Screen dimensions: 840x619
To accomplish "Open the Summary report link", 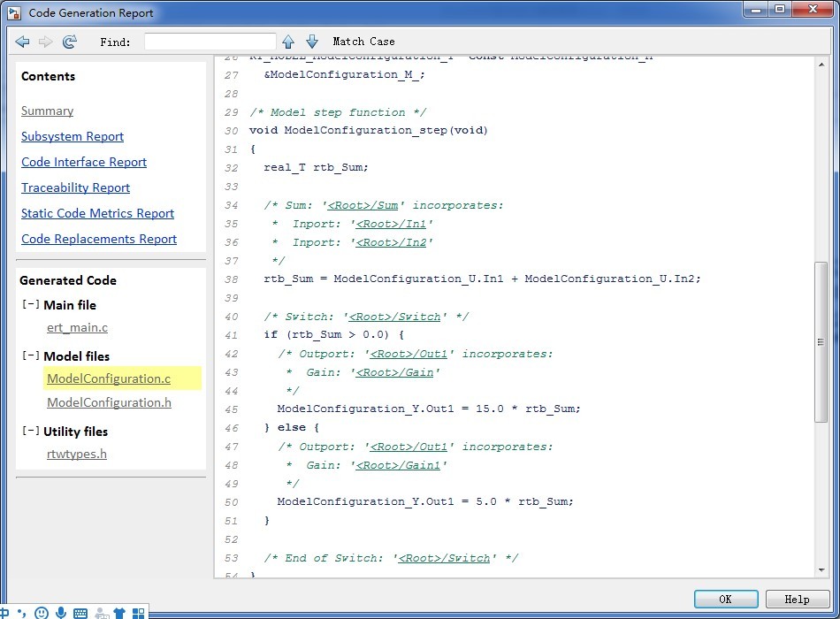I will coord(47,111).
